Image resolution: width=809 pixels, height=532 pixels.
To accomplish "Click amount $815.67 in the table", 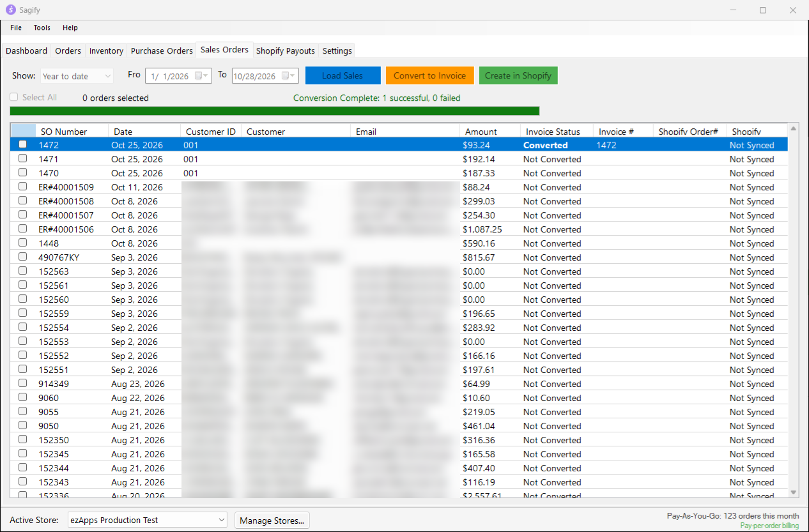I will pos(479,257).
